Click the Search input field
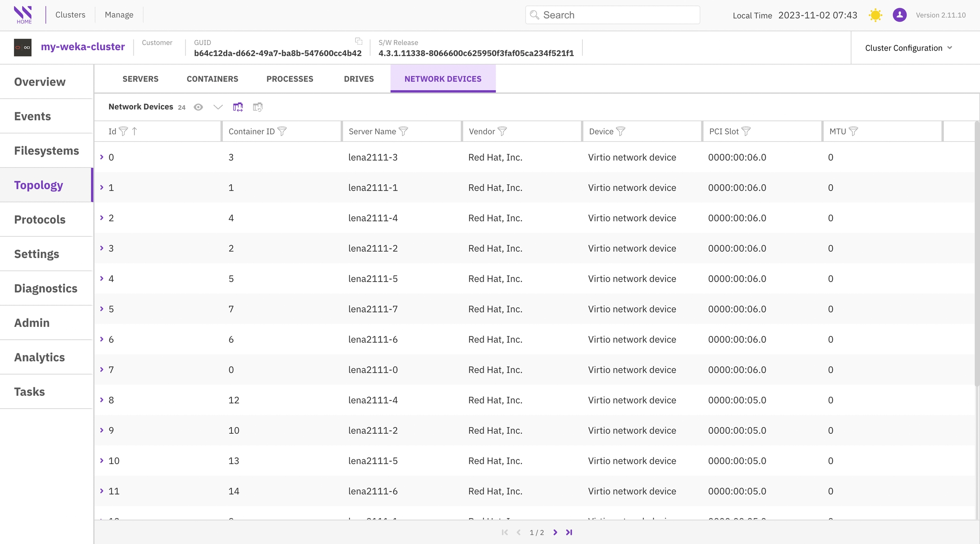The width and height of the screenshot is (980, 544). pos(612,15)
